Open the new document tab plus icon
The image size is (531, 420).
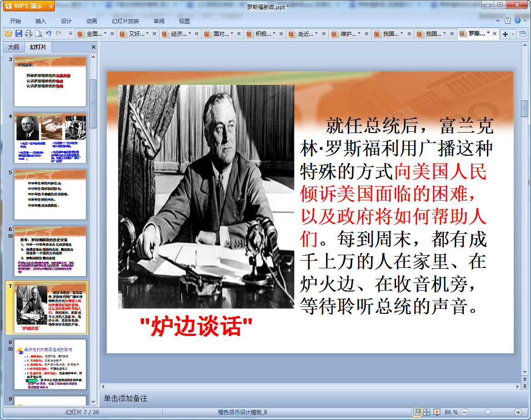[505, 34]
